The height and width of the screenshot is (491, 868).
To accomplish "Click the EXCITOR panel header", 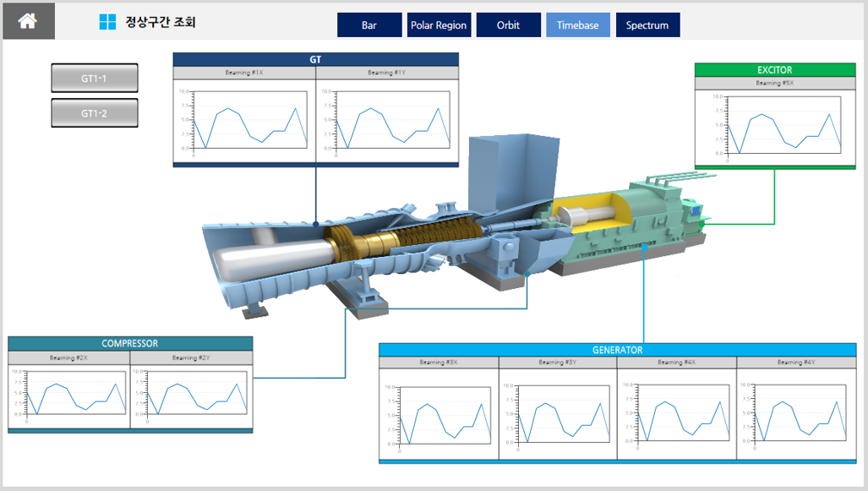I will (775, 70).
